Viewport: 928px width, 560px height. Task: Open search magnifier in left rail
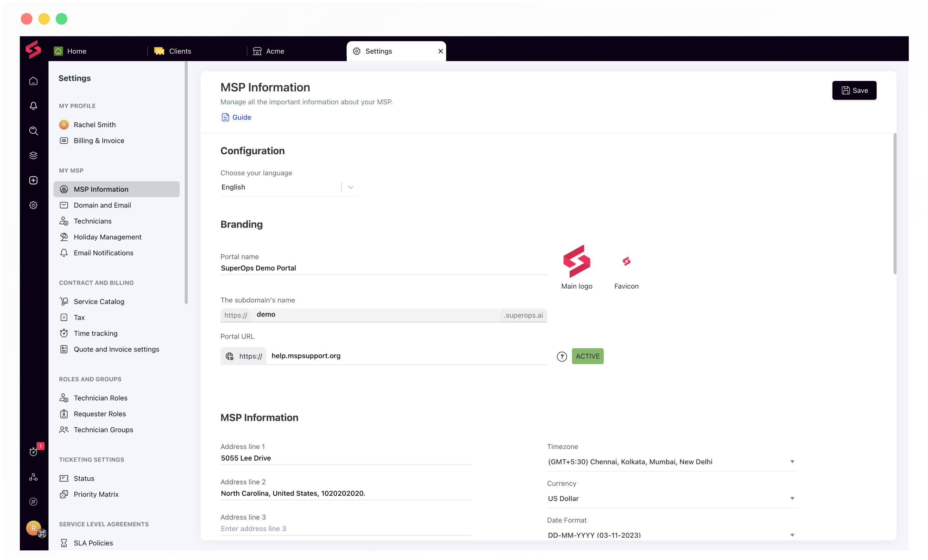34,131
